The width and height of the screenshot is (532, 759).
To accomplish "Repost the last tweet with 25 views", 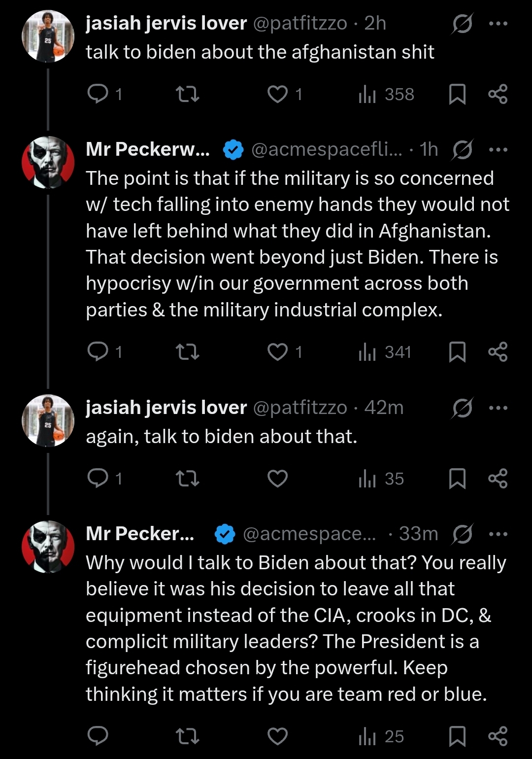I will (187, 736).
